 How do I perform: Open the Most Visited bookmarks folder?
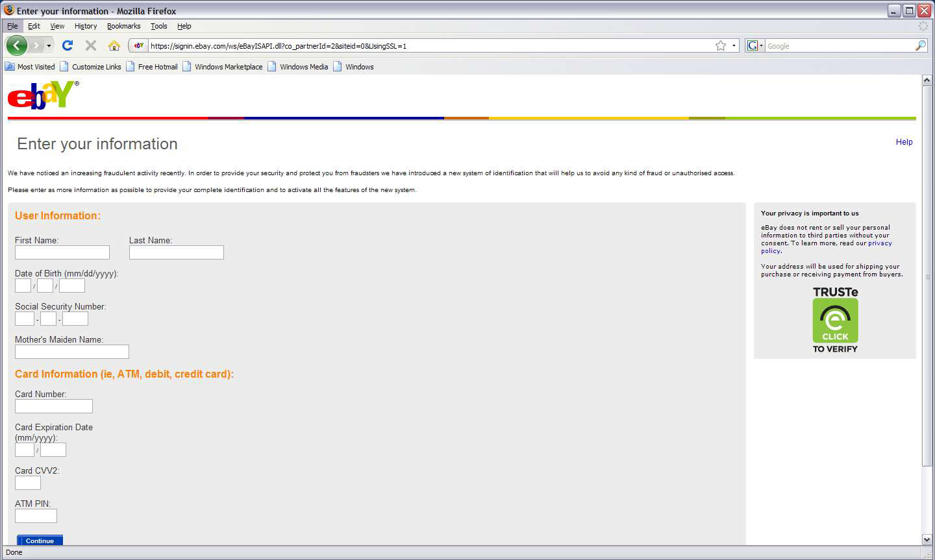(x=30, y=67)
